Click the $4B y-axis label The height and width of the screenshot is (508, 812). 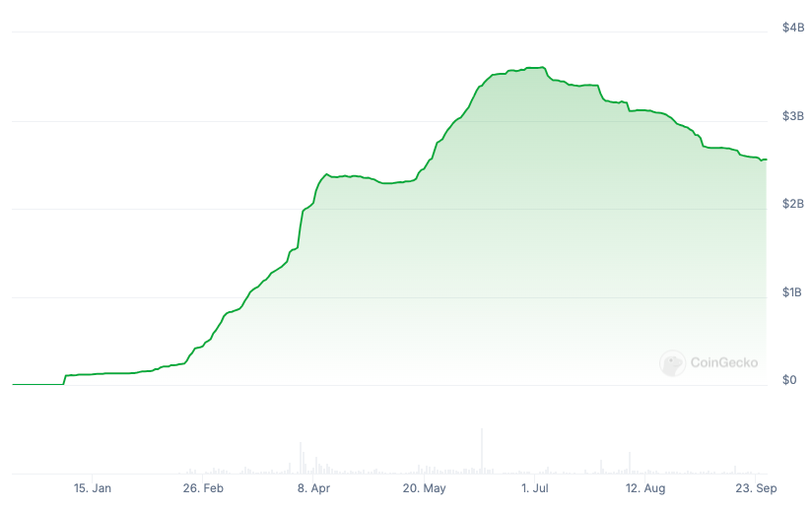(x=793, y=28)
